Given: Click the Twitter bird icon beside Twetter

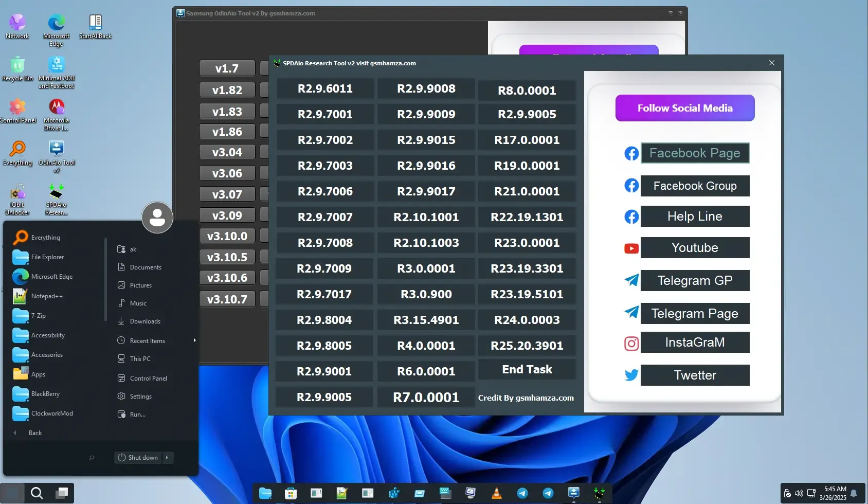Looking at the screenshot, I should coord(631,375).
